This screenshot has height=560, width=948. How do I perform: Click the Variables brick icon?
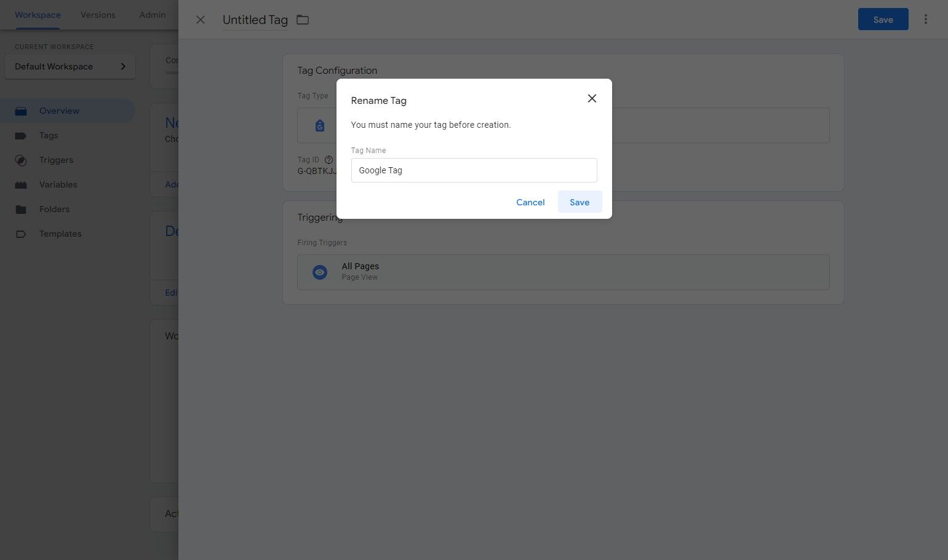coord(21,185)
